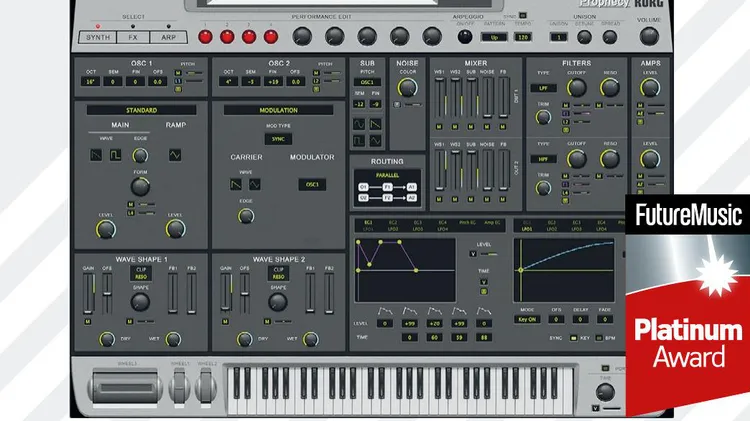Open the modulator source OSC1 dropdown
Viewport: 750px width, 421px height.
[x=312, y=184]
